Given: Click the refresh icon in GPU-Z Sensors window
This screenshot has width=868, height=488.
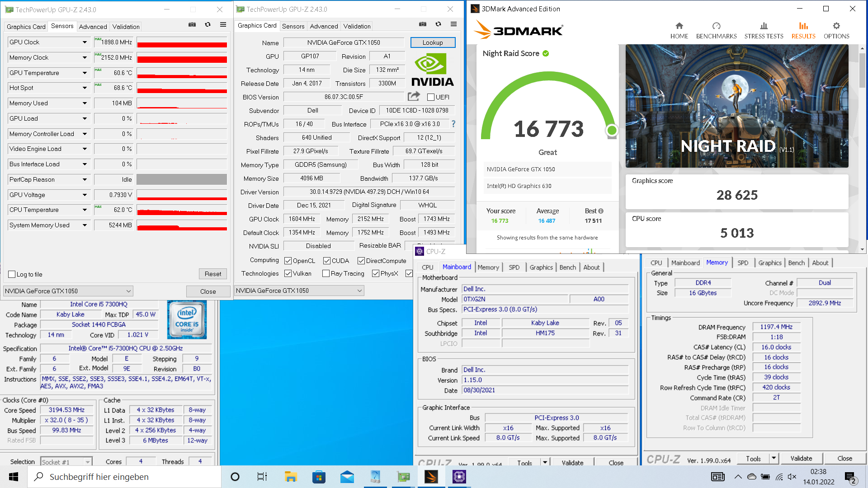Looking at the screenshot, I should coord(208,25).
